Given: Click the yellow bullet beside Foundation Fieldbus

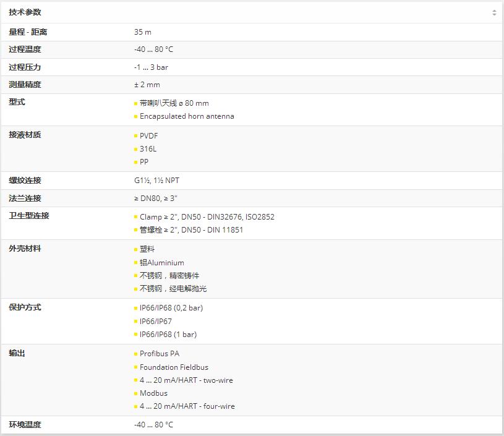Looking at the screenshot, I should pyautogui.click(x=136, y=367).
